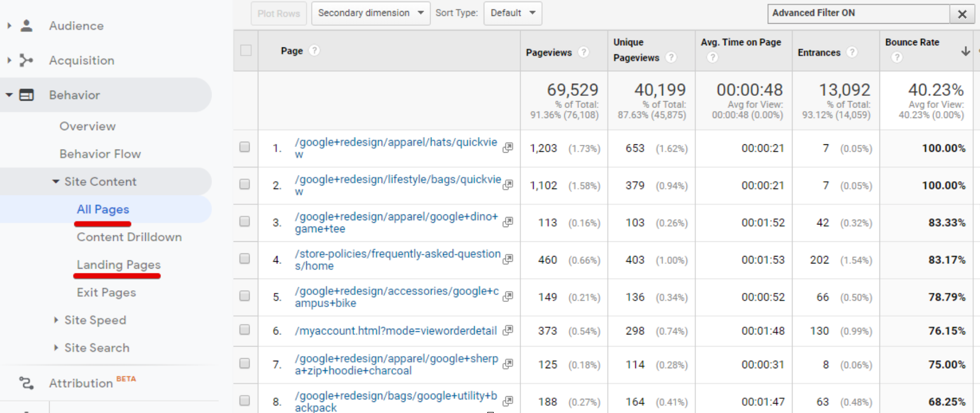Image resolution: width=980 pixels, height=413 pixels.
Task: Expand the Site Speed section
Action: (x=95, y=320)
